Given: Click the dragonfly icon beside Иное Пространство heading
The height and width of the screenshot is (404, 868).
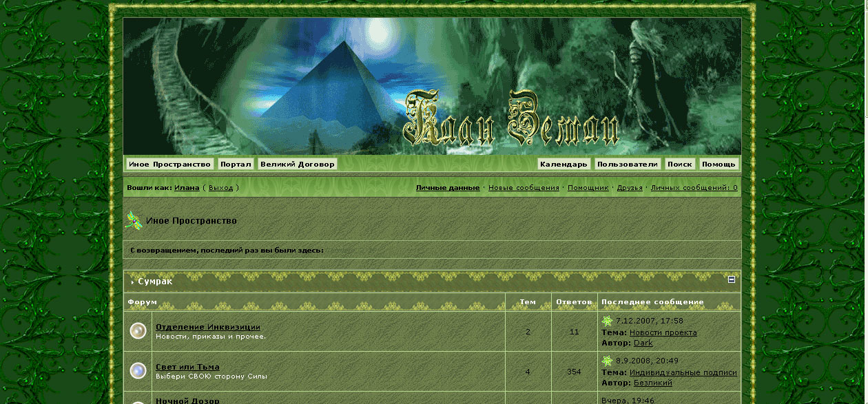Looking at the screenshot, I should tap(132, 220).
